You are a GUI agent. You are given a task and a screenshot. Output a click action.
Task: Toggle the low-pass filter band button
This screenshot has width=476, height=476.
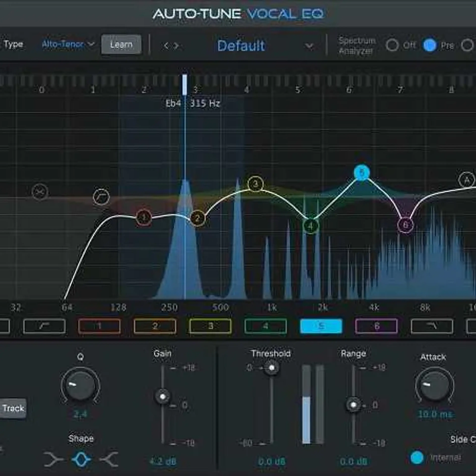(432, 326)
